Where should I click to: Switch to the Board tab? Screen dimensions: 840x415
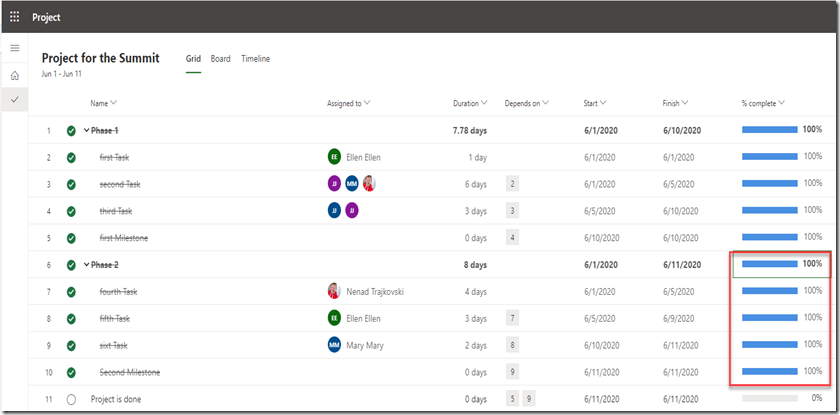coord(220,59)
